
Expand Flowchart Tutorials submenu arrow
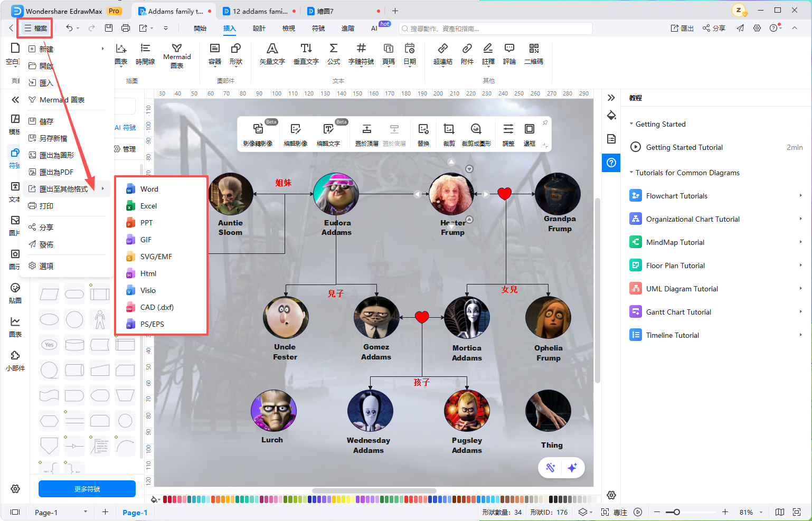click(x=801, y=195)
